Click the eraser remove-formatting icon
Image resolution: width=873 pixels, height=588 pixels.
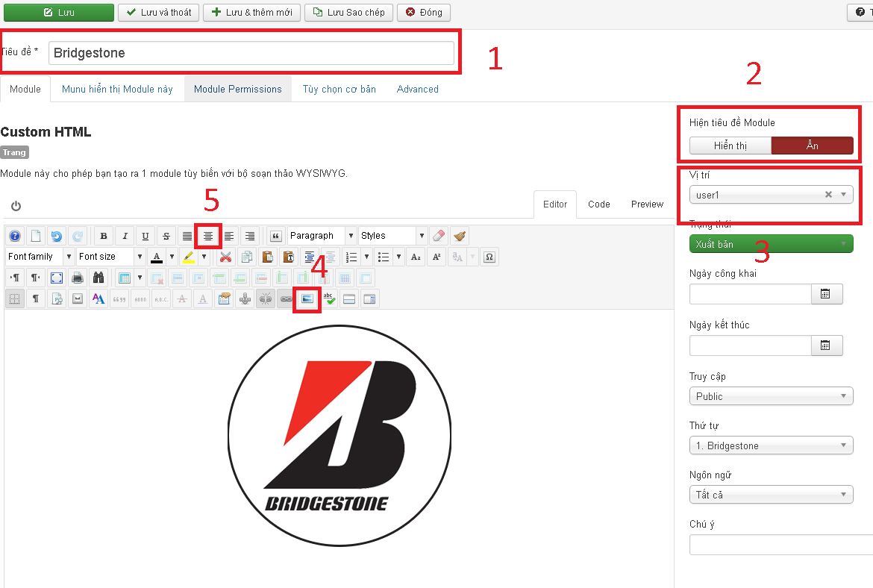point(439,236)
